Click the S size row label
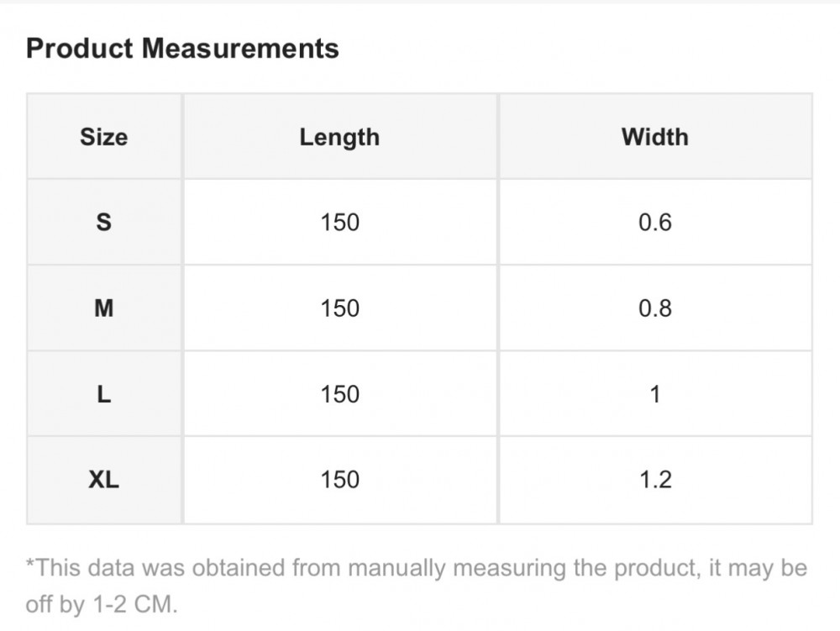The height and width of the screenshot is (631, 840). pyautogui.click(x=104, y=223)
